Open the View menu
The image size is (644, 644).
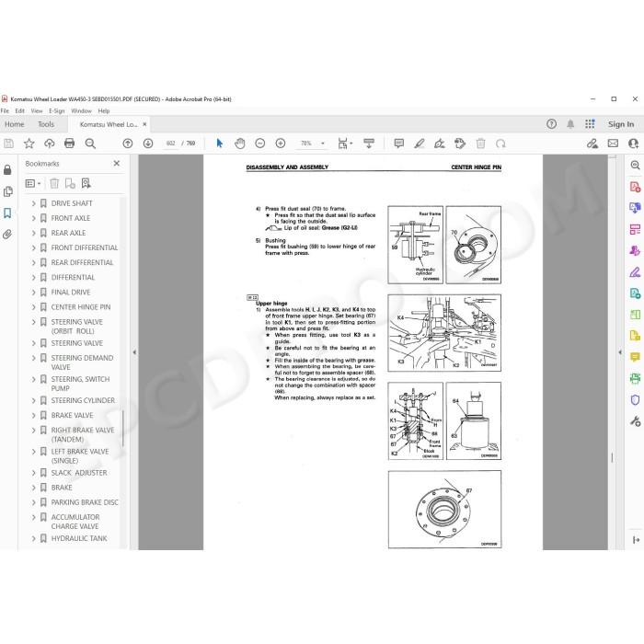coord(37,111)
